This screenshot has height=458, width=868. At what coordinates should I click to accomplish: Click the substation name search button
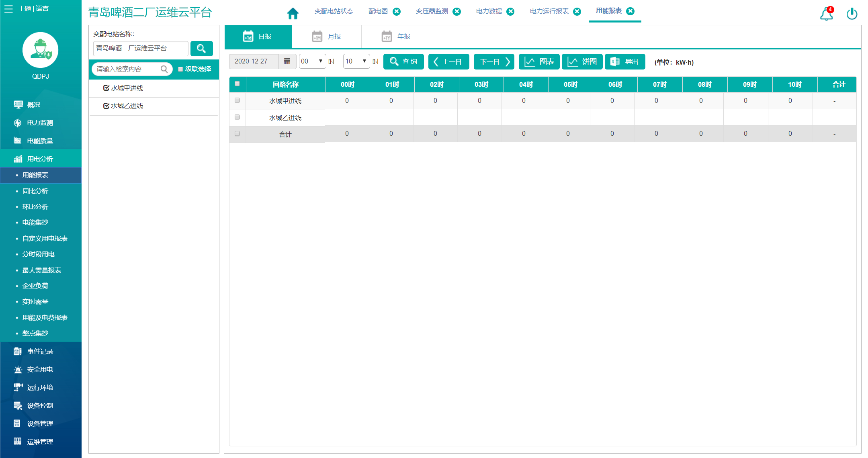click(x=201, y=49)
